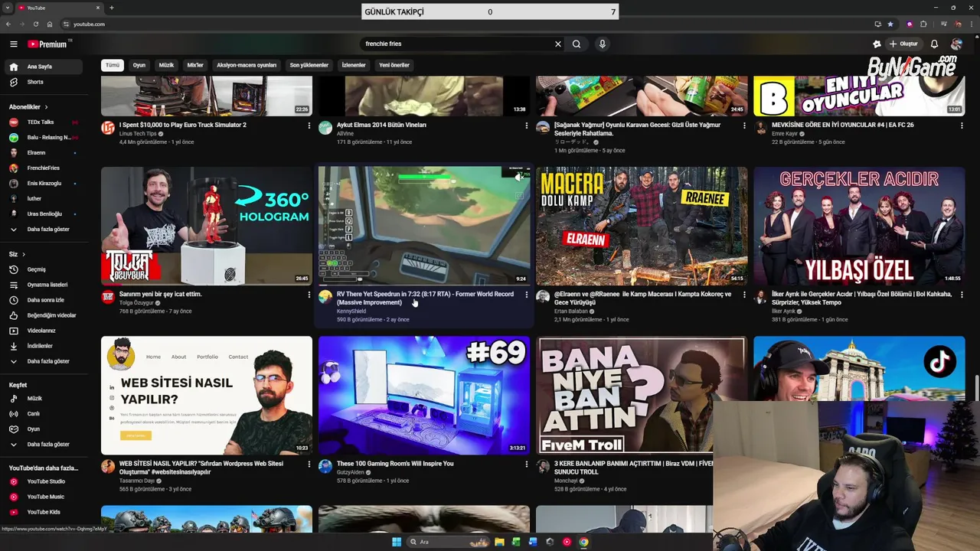
Task: Open FrenchieFries channel in sidebar
Action: point(43,168)
